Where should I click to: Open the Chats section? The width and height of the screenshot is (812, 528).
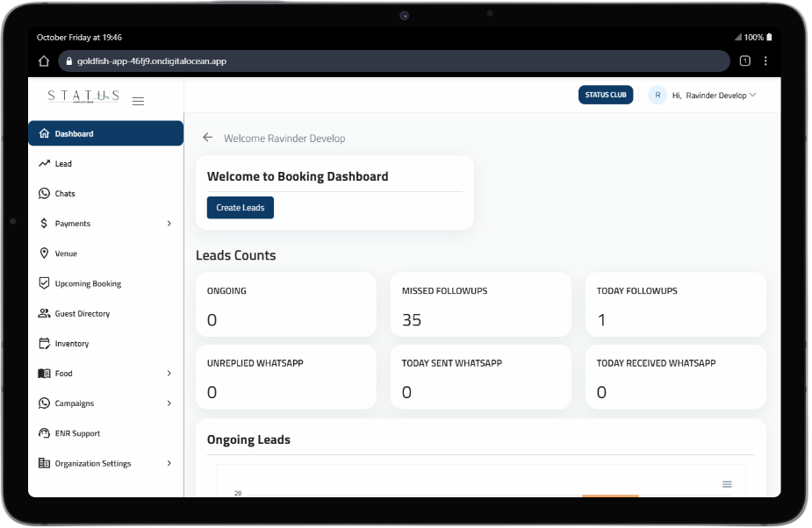pyautogui.click(x=63, y=193)
